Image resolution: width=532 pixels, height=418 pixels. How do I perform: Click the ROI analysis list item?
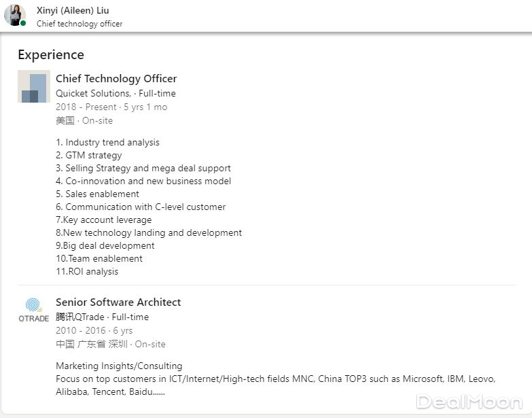87,271
